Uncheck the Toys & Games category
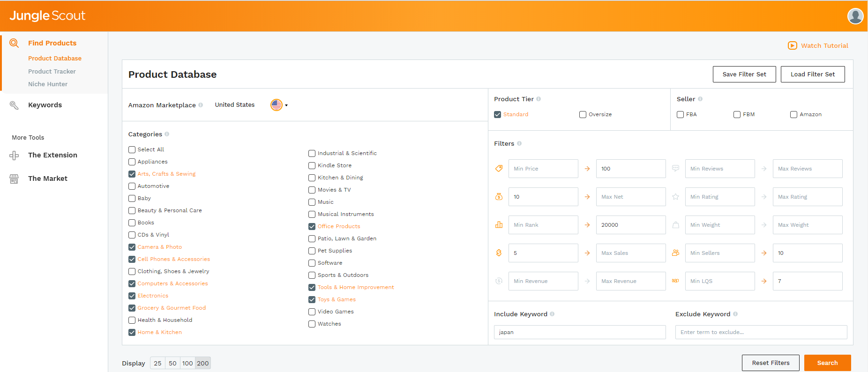Image resolution: width=868 pixels, height=372 pixels. [312, 299]
